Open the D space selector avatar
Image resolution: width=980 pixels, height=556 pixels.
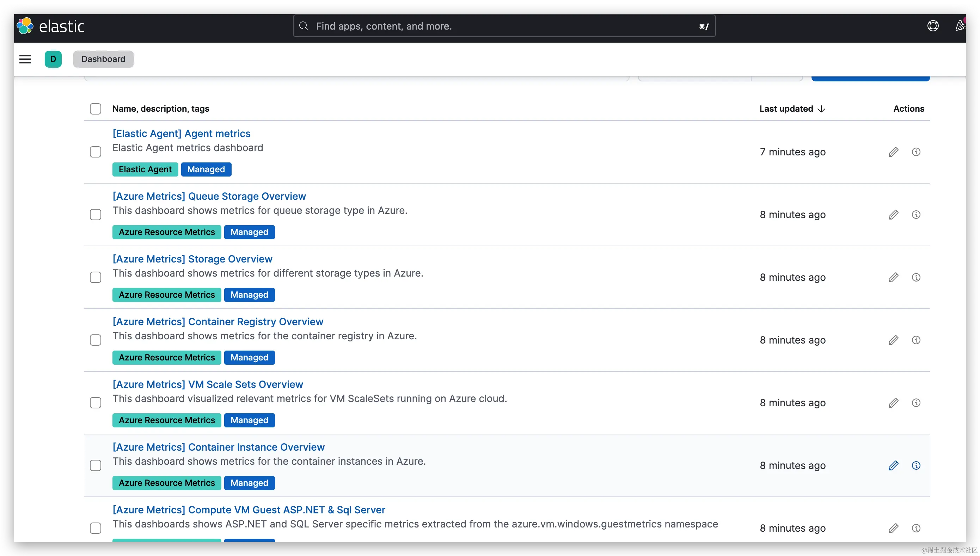53,59
